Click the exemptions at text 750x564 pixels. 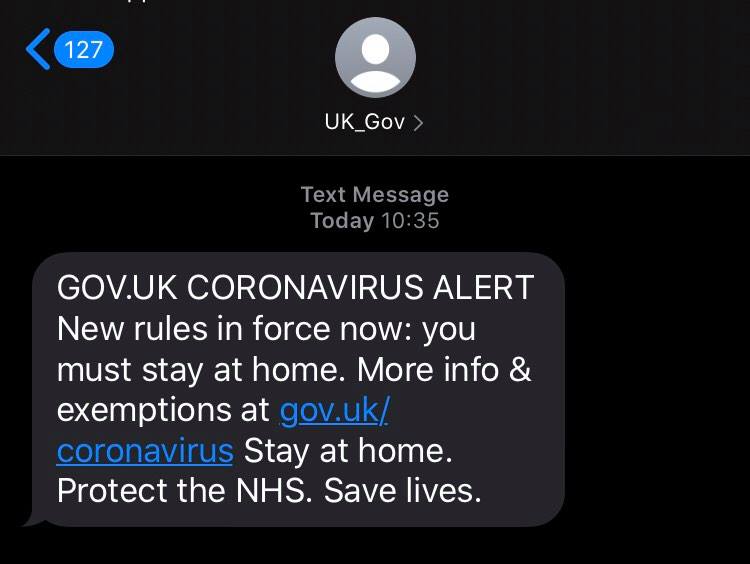(163, 411)
